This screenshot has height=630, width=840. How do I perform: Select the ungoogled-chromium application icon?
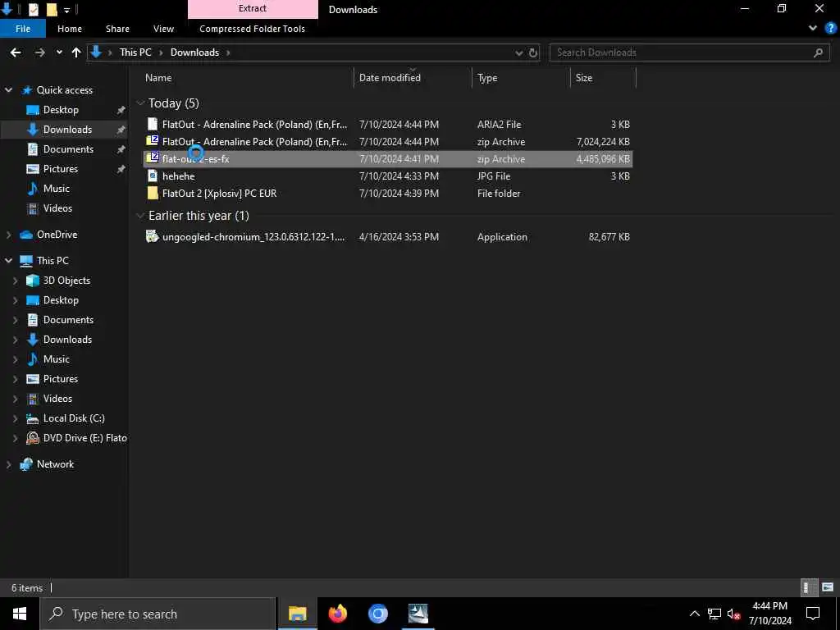153,236
